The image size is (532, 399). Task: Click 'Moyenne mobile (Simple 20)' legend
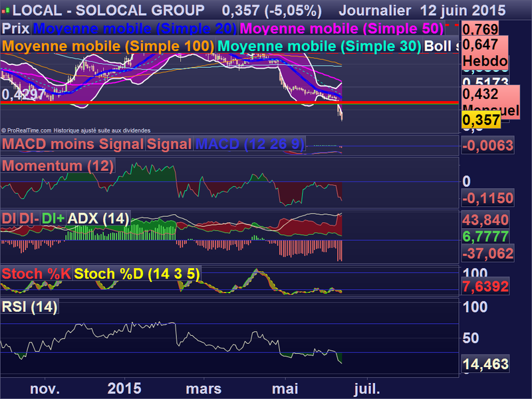[x=135, y=28]
